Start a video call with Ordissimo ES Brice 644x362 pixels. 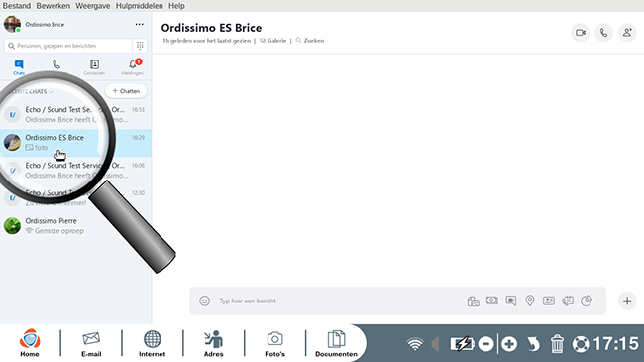[581, 33]
